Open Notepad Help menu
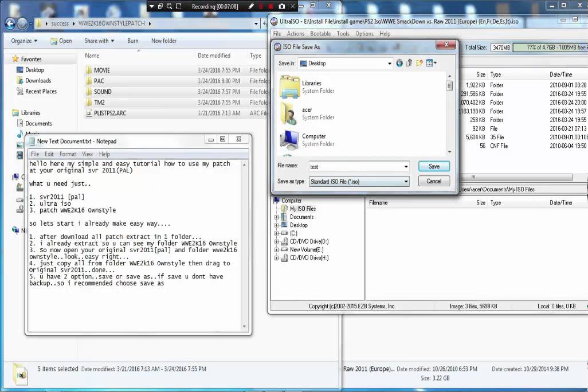The width and height of the screenshot is (588, 392). pyautogui.click(x=104, y=154)
